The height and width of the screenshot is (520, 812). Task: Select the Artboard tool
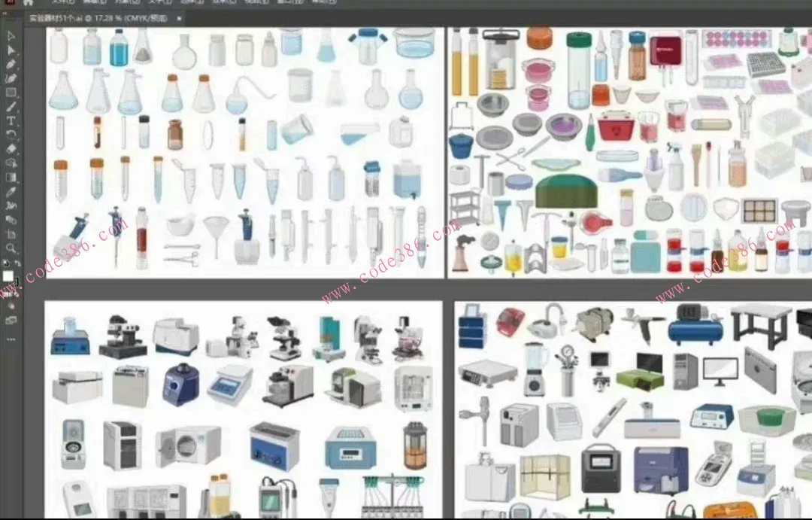[x=11, y=234]
